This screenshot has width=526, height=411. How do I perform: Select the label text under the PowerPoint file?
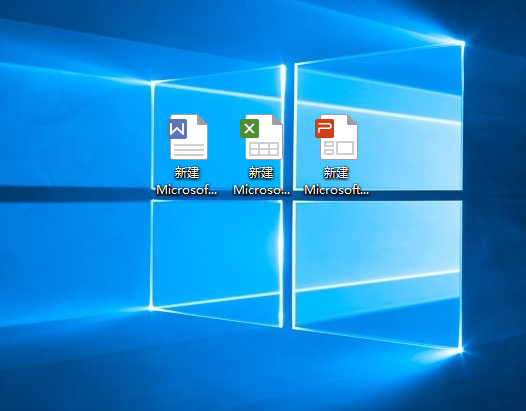pos(336,181)
